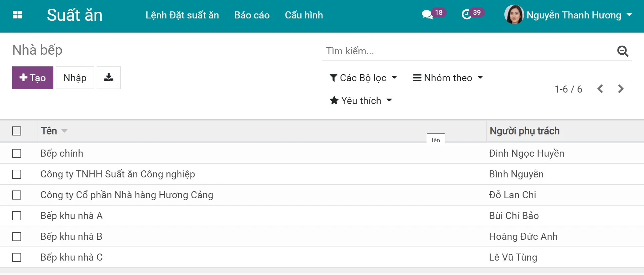Tick the checkbox for Bếp khu nhà B
This screenshot has height=275, width=644.
click(x=16, y=237)
